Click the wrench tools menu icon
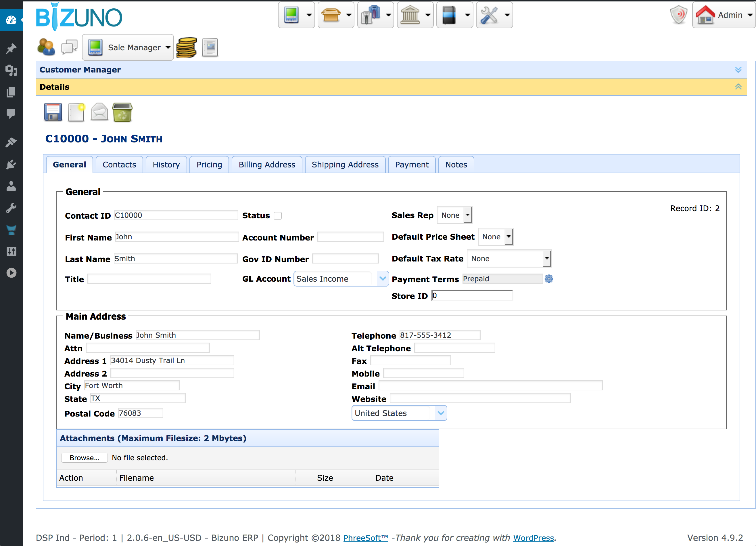Image resolution: width=756 pixels, height=546 pixels. click(489, 15)
